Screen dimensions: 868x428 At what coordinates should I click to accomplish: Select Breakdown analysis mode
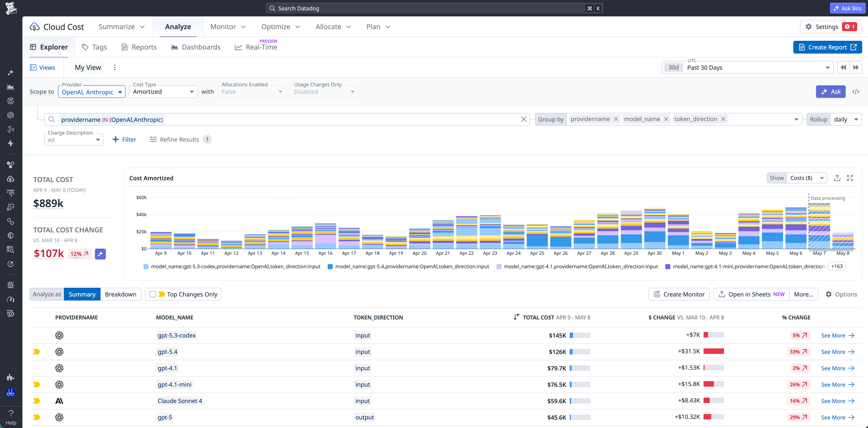pos(120,294)
